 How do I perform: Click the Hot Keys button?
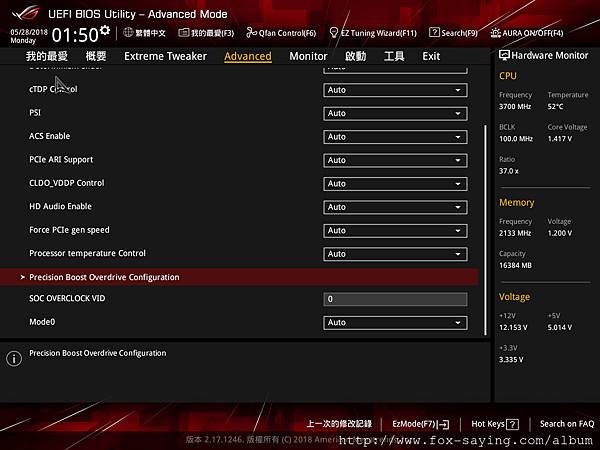click(495, 424)
